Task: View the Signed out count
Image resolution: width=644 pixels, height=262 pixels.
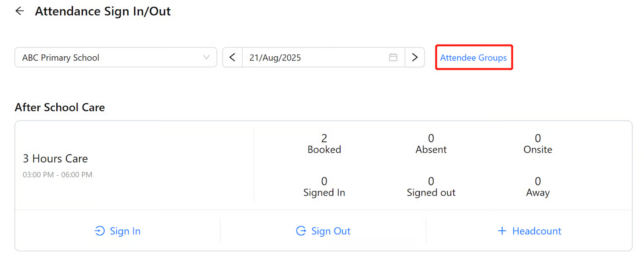Action: (x=431, y=182)
